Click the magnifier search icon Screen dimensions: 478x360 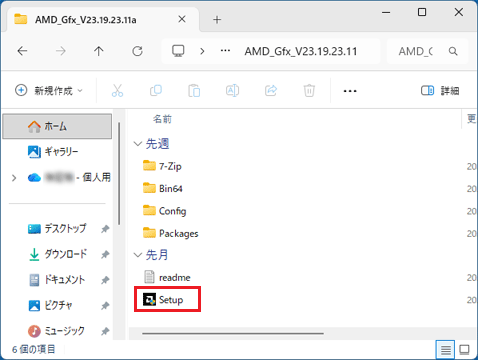453,51
